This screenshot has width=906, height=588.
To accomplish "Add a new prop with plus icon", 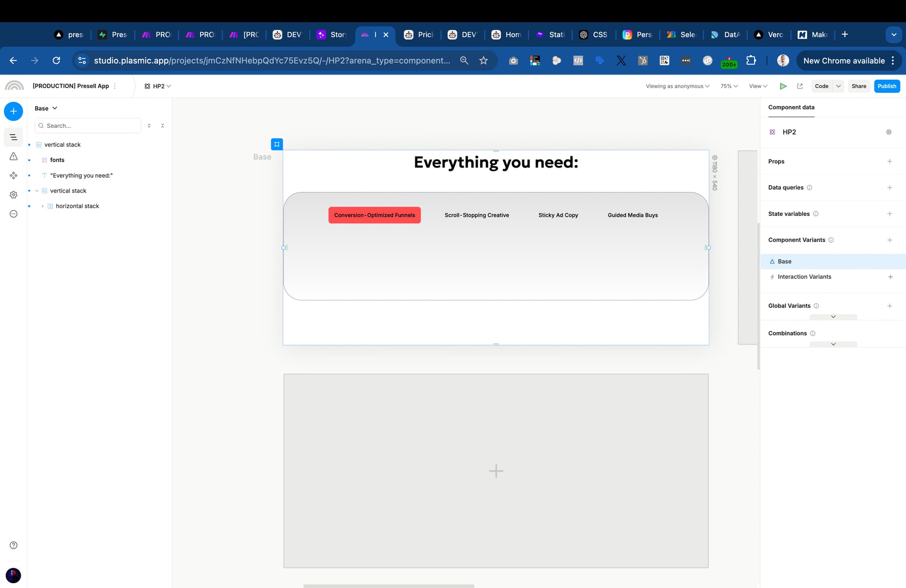I will (x=889, y=161).
